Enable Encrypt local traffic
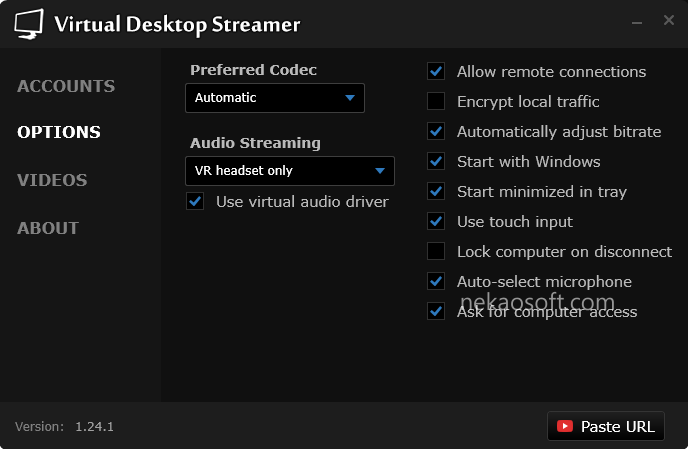The height and width of the screenshot is (449, 688). tap(436, 101)
